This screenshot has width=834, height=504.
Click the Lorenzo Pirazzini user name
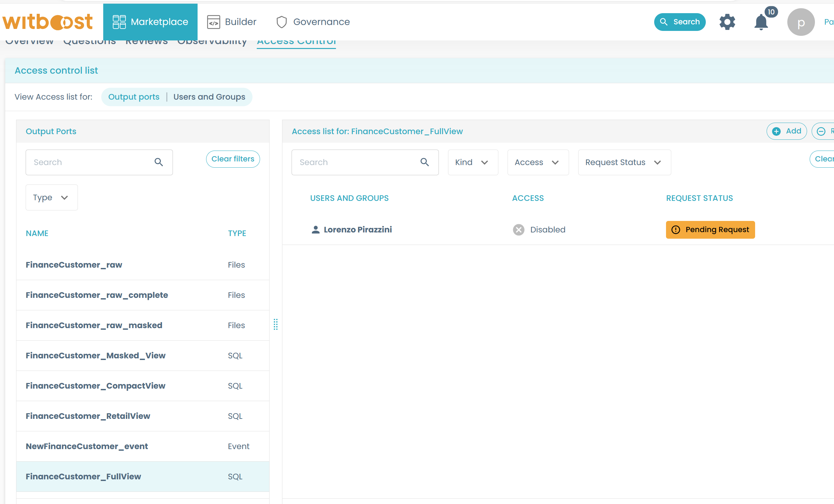click(x=358, y=229)
